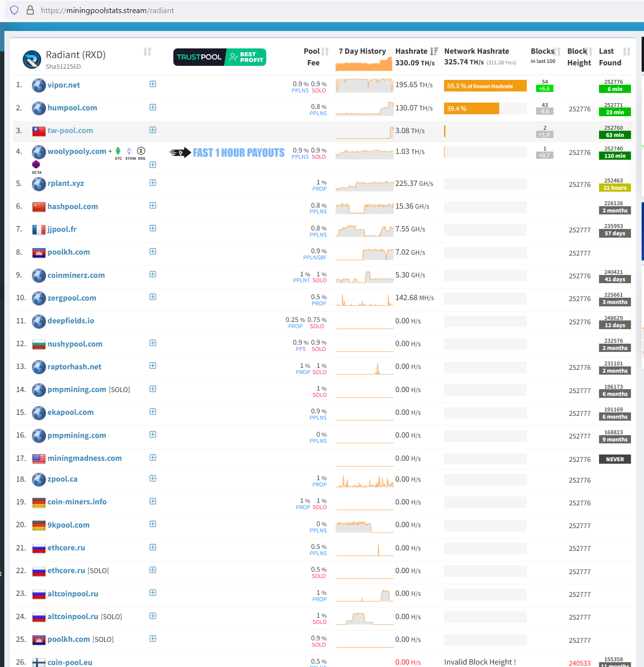Viewport: 644px width, 667px height.
Task: Click the 'Invalid Block Height !' warning text
Action: (480, 662)
